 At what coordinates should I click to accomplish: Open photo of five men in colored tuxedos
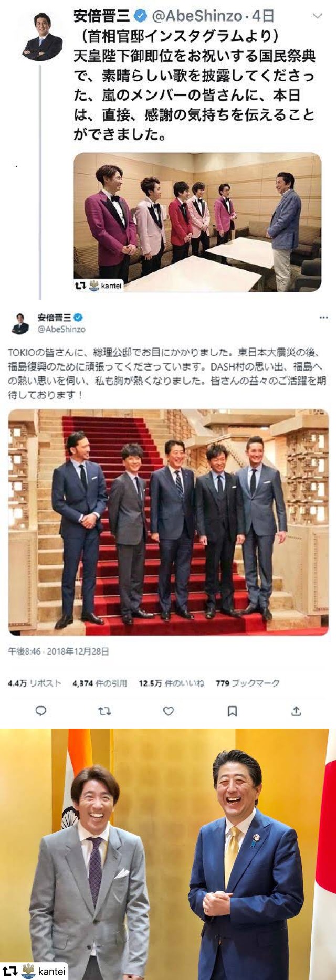tap(197, 222)
